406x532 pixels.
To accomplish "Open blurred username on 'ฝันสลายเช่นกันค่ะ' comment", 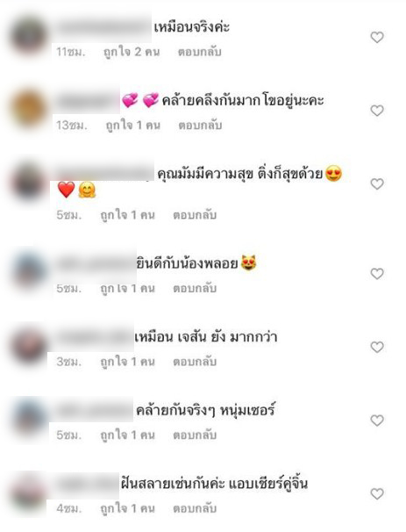I will [87, 485].
